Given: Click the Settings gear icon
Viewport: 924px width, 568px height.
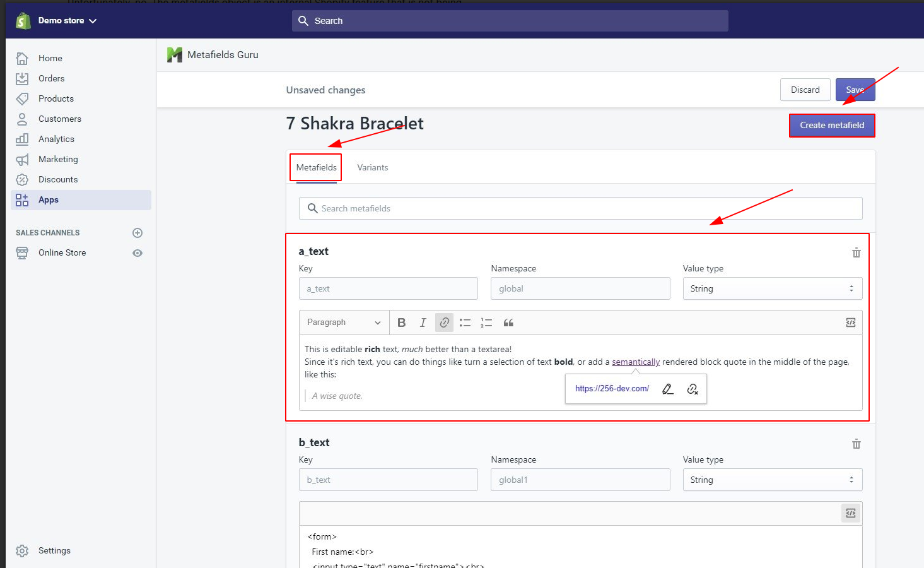Looking at the screenshot, I should click(22, 551).
